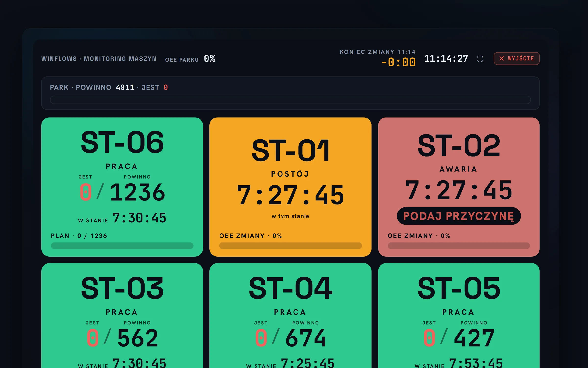
Task: Click ST-01 POSTÓJ status label
Action: 290,174
